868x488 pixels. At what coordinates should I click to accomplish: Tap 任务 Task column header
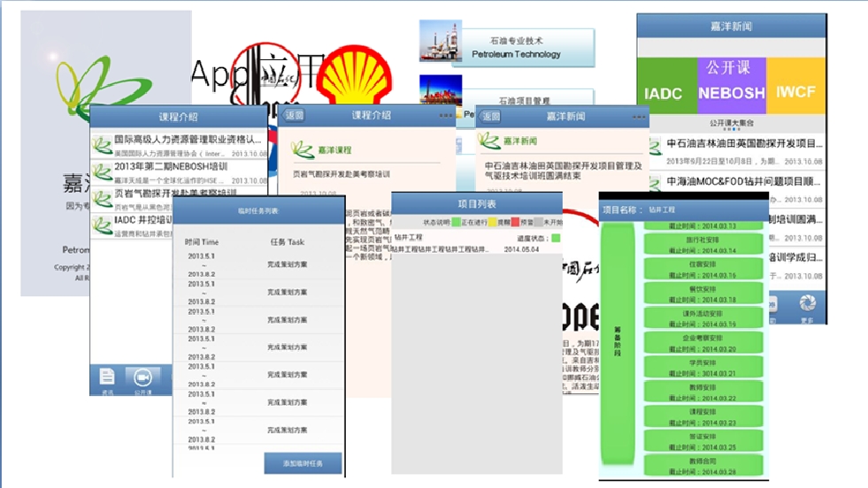288,241
